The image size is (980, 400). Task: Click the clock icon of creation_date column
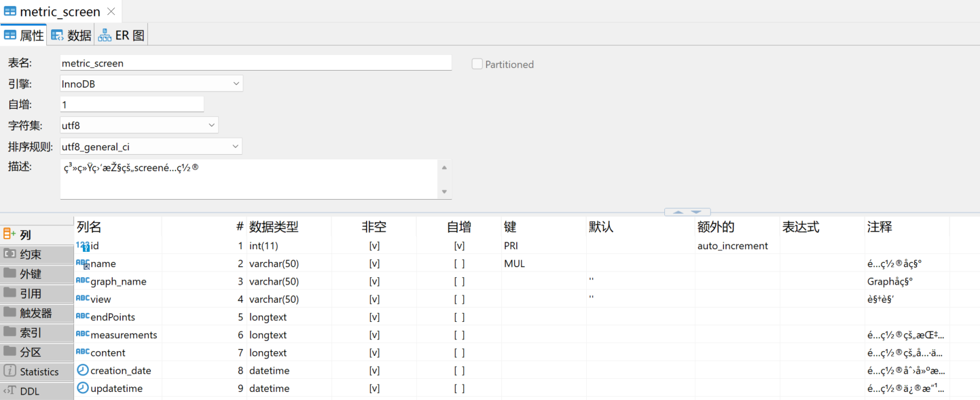(x=83, y=370)
